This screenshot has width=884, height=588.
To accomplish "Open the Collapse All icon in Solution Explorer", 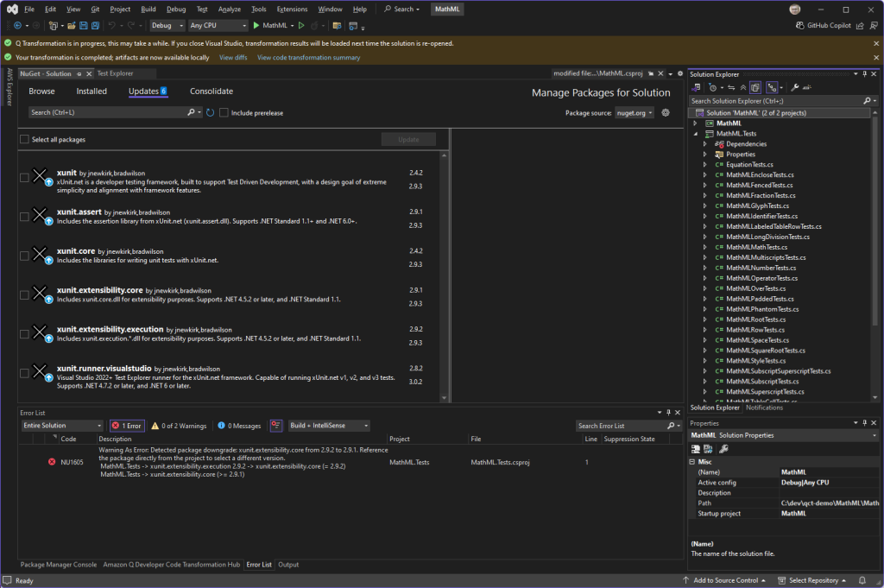I will click(x=743, y=86).
